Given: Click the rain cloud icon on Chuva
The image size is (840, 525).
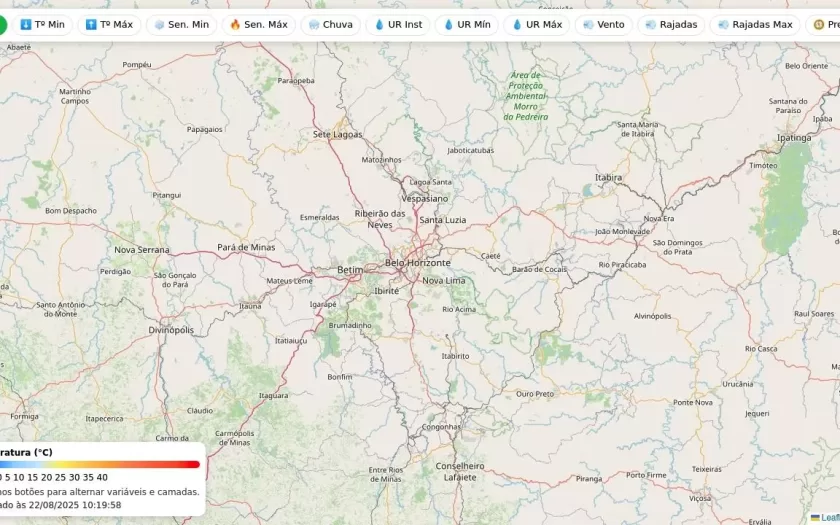Looking at the screenshot, I should (315, 25).
